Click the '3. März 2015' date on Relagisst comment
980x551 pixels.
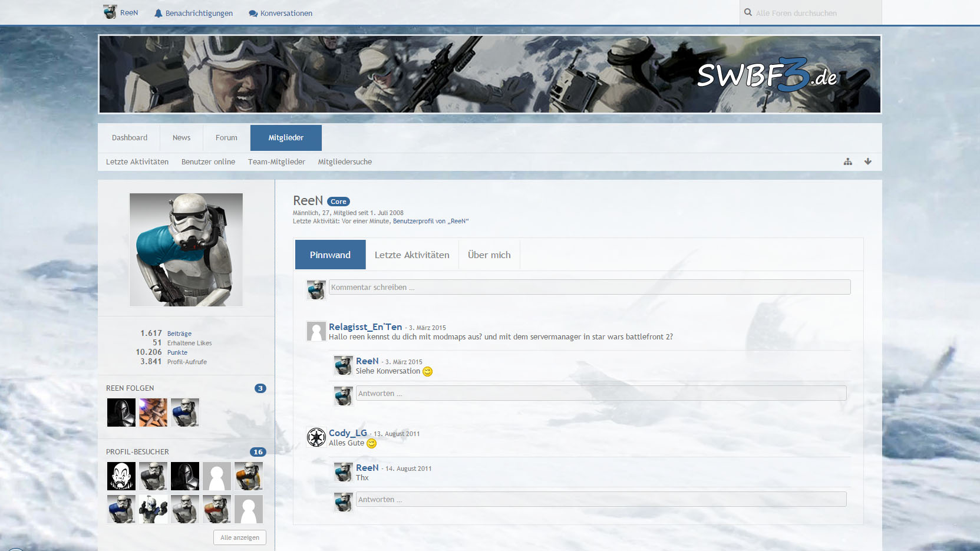point(427,328)
